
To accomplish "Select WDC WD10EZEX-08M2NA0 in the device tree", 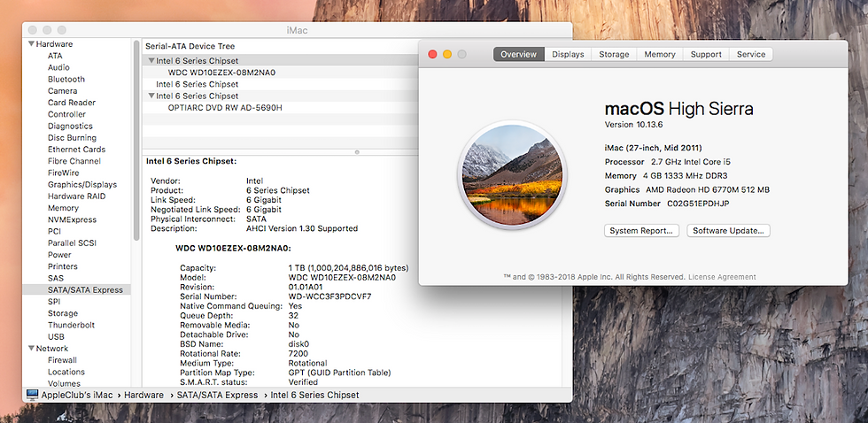I will pyautogui.click(x=221, y=73).
